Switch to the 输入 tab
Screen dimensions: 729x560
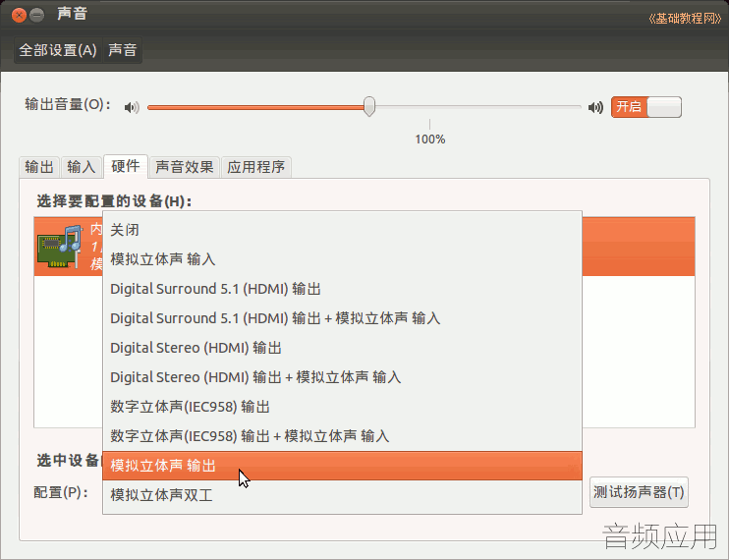[82, 167]
